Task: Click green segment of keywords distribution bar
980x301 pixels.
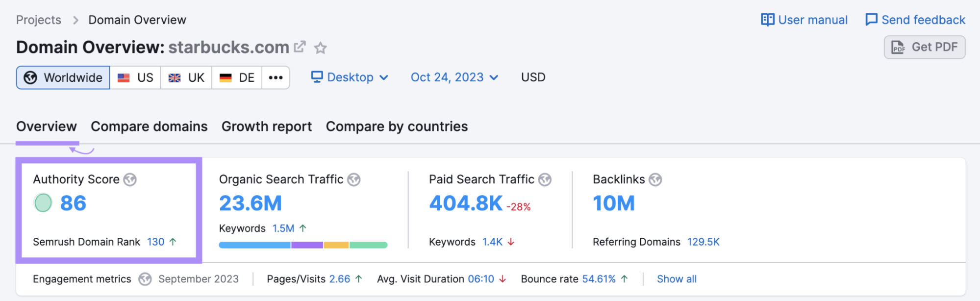Action: pyautogui.click(x=369, y=245)
